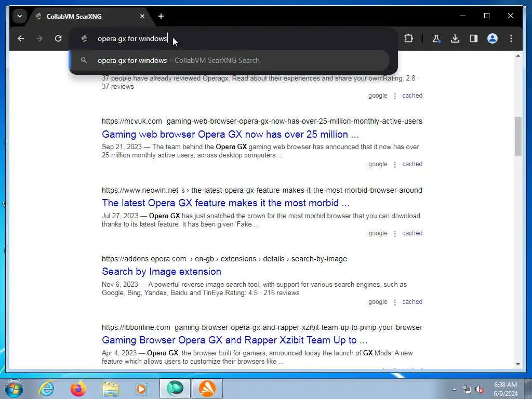Open 'Gaming Browser Opera GX and Rapper Xzibit' result
Viewport: 532px width, 399px height.
[234, 340]
